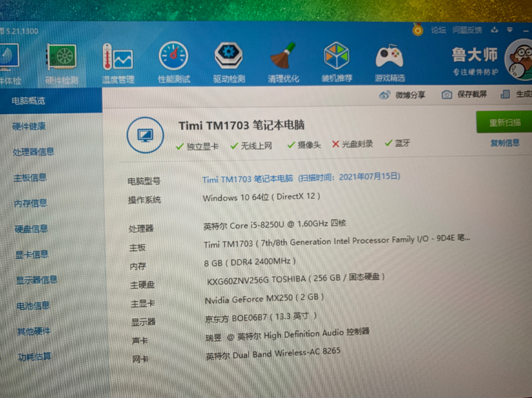Click the Weibo icon for 微博分享
The width and height of the screenshot is (532, 398).
[384, 95]
